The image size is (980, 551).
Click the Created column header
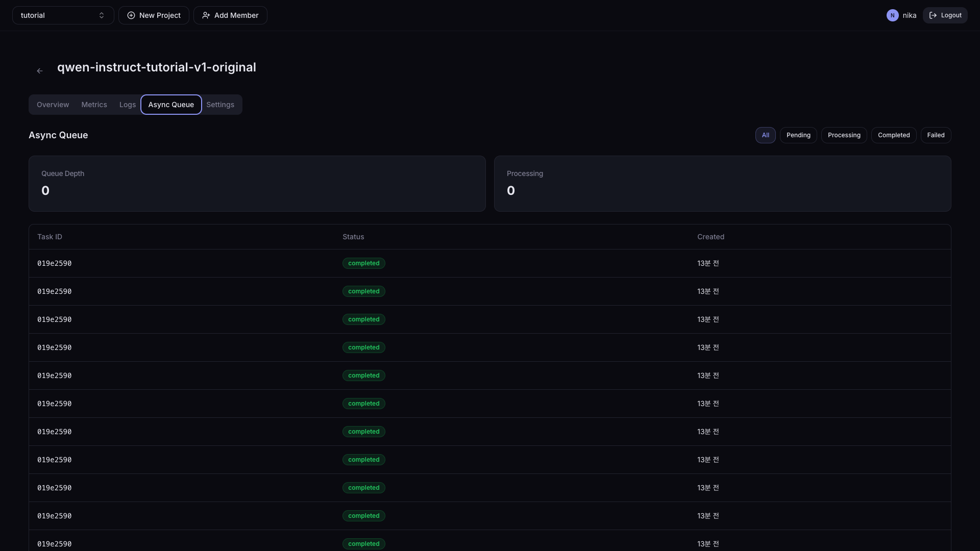(710, 237)
